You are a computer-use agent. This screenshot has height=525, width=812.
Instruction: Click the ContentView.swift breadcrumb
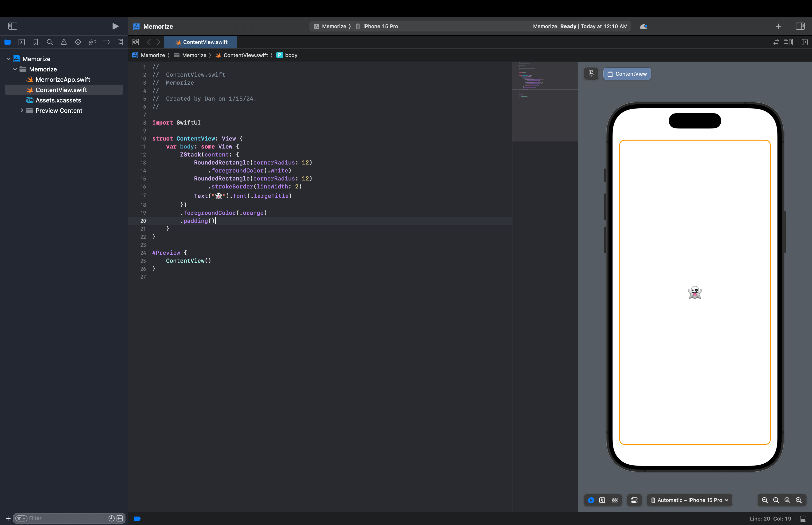coord(242,55)
